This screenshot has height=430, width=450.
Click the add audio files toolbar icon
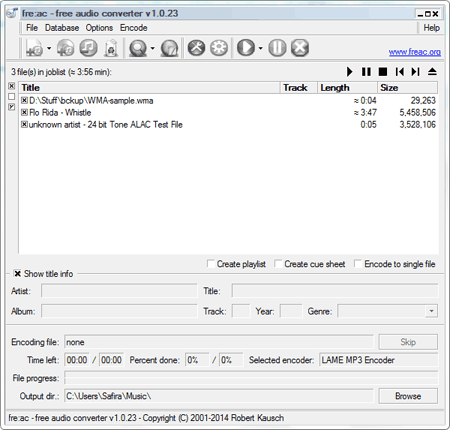[34, 48]
